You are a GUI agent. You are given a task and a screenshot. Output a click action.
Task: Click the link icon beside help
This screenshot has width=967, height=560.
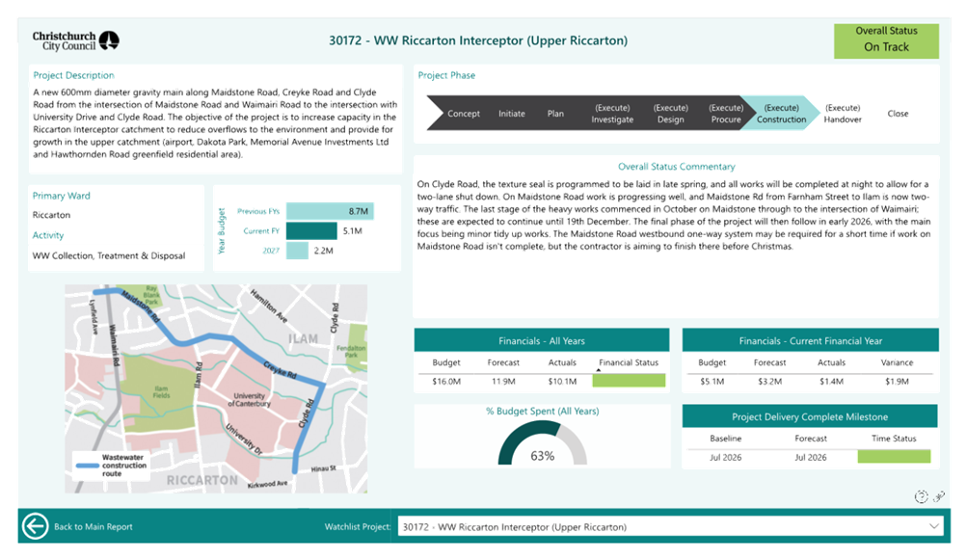(938, 496)
